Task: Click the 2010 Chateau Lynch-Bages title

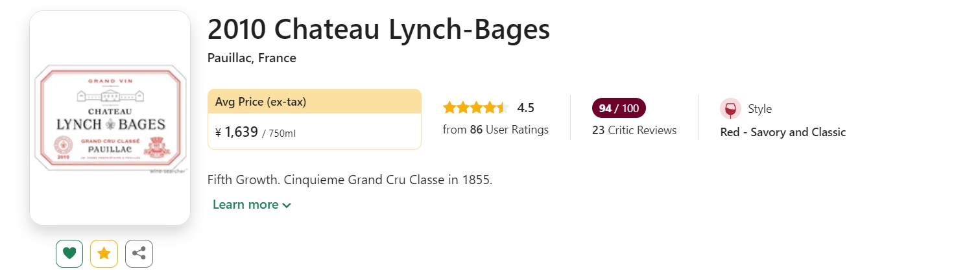Action: pyautogui.click(x=379, y=29)
